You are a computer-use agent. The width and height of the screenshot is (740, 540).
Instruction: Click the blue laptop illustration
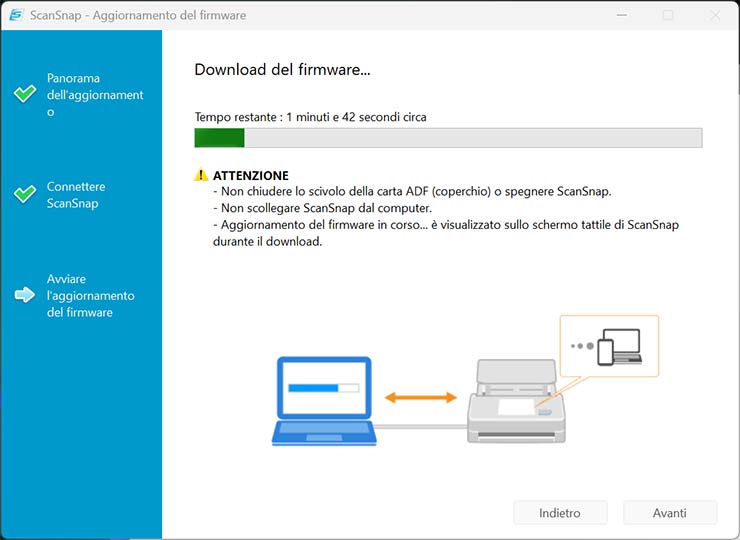tap(324, 401)
